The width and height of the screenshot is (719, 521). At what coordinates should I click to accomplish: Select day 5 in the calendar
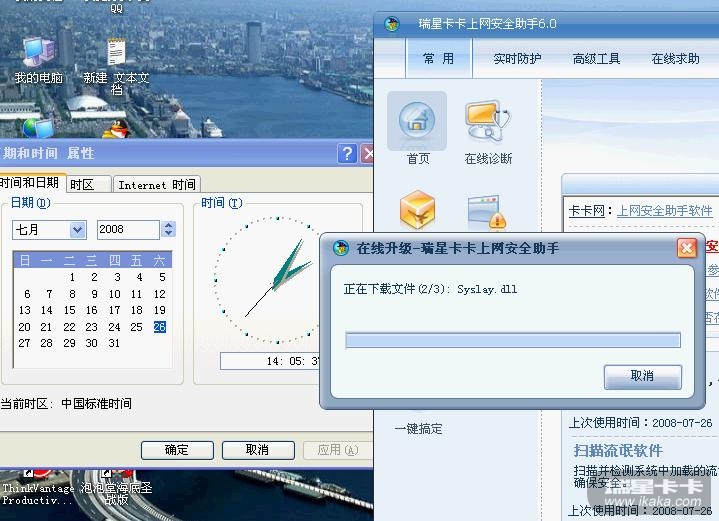click(162, 277)
